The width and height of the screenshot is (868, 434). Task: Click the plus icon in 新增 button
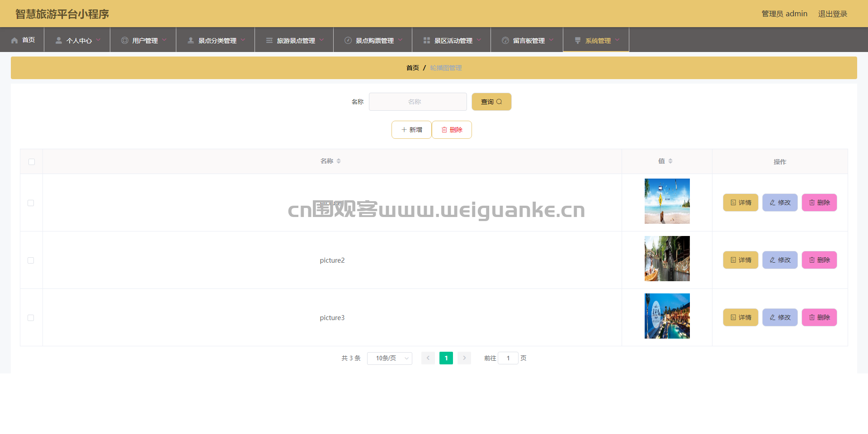tap(404, 130)
